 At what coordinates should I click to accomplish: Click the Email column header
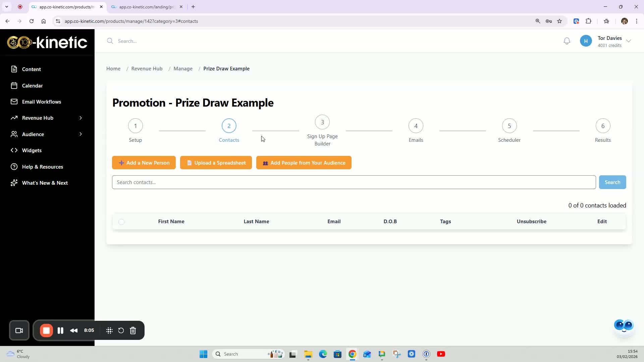click(x=334, y=222)
